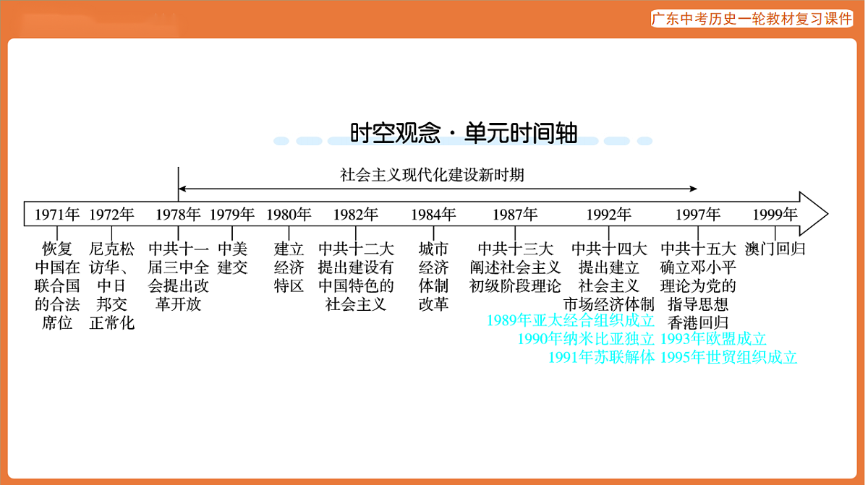Click the cyan 1989年亚太经合组织成立 text
Viewport: 868px width, 485px height.
[571, 320]
